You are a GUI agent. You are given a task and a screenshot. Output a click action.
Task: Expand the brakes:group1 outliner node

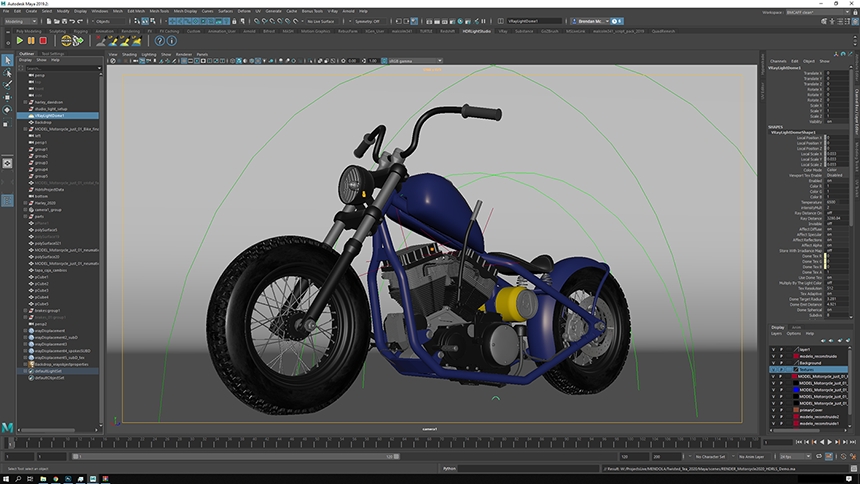tap(25, 311)
